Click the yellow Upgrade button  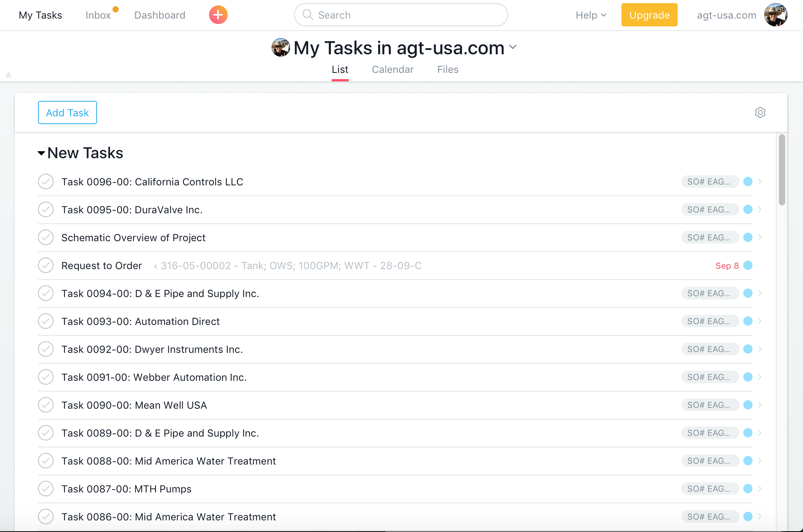pos(649,15)
